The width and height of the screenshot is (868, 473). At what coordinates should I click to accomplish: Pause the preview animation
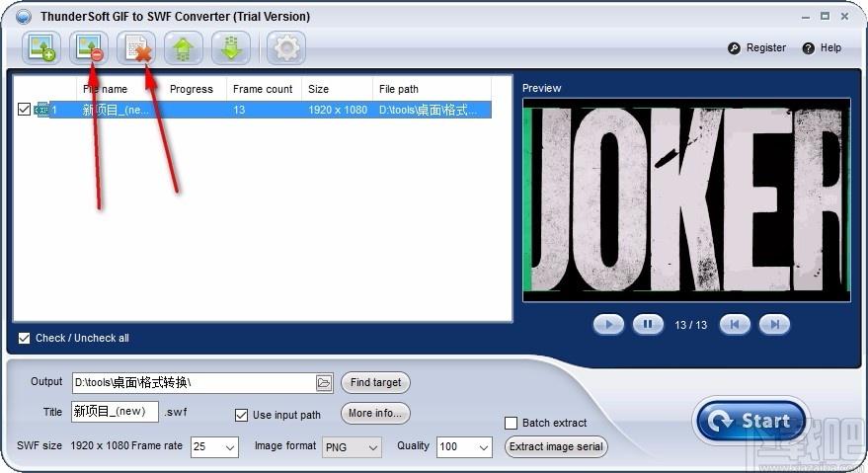(648, 325)
